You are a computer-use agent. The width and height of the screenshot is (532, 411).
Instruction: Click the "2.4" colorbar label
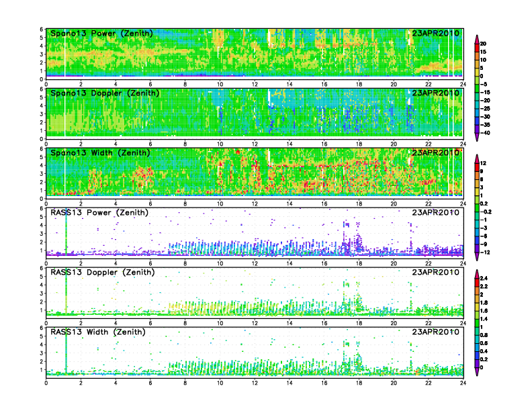point(484,279)
